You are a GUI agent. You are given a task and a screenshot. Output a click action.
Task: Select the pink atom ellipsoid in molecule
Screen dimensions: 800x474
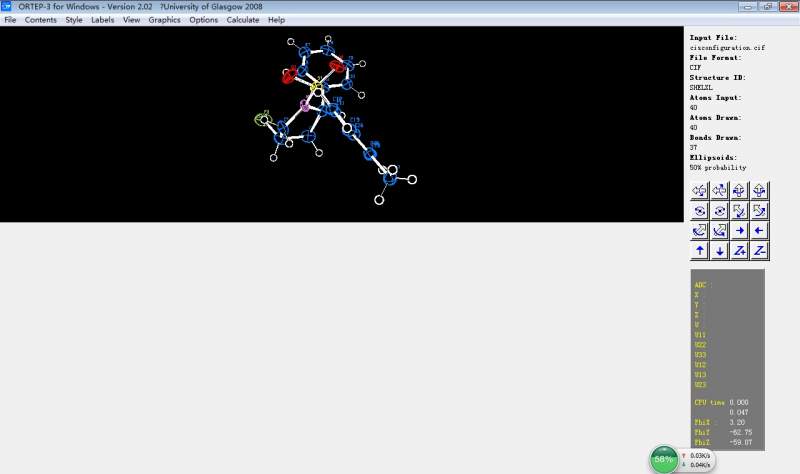point(305,106)
